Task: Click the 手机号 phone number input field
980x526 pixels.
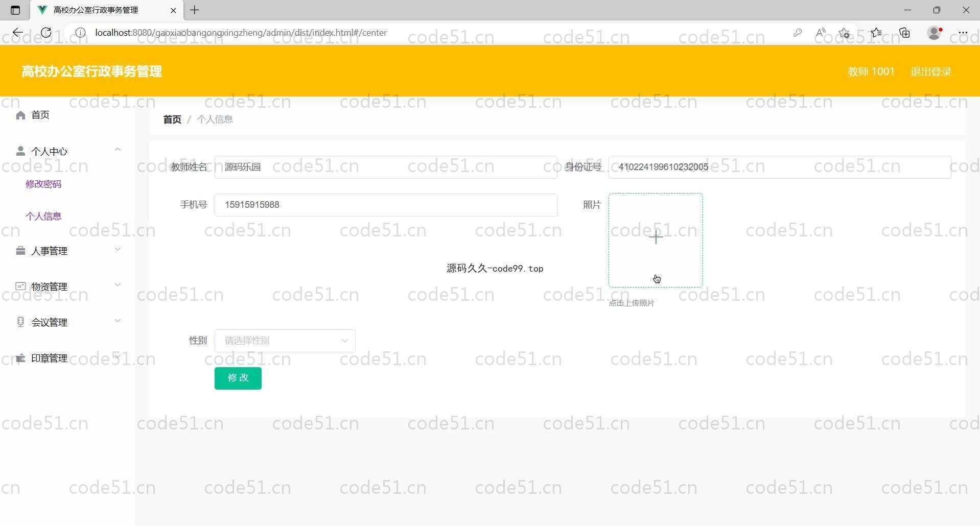Action: 386,205
